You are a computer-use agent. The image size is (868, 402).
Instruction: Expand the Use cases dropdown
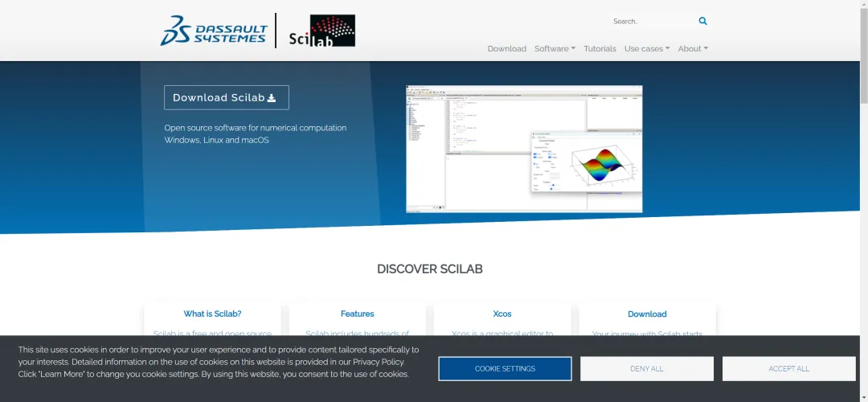pos(646,49)
